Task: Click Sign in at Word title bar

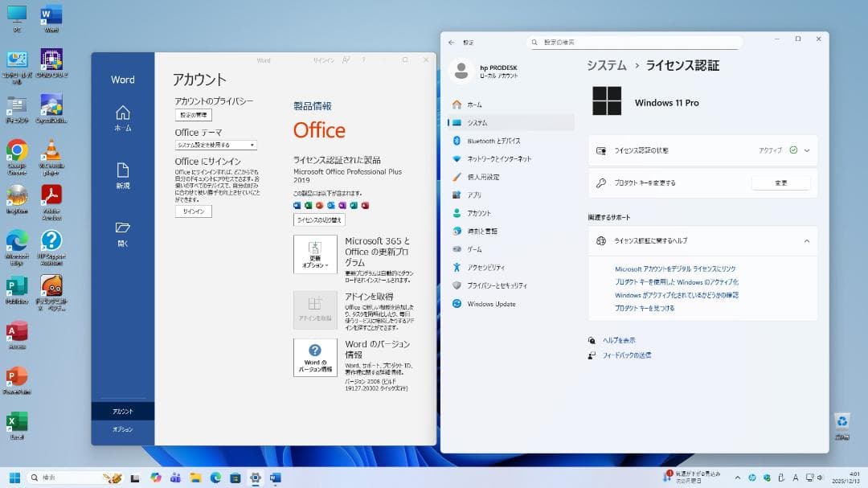Action: click(323, 59)
